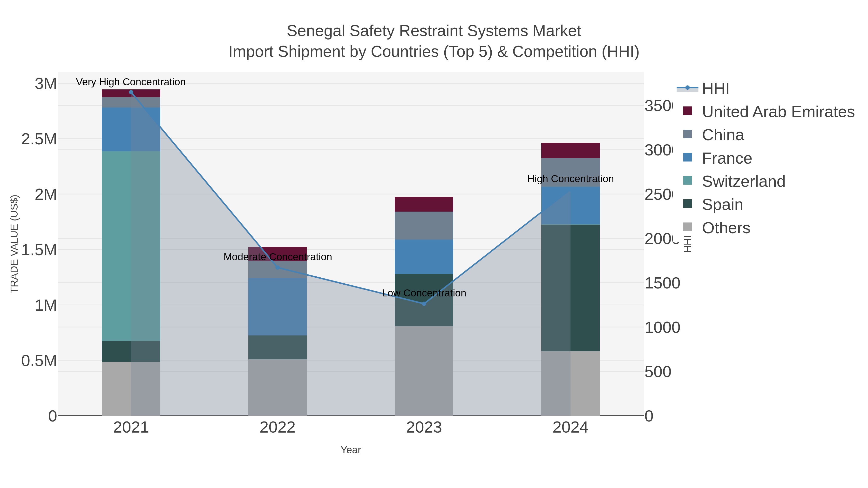Click the 3M y-axis tick label
The width and height of the screenshot is (868, 488).
pos(46,84)
